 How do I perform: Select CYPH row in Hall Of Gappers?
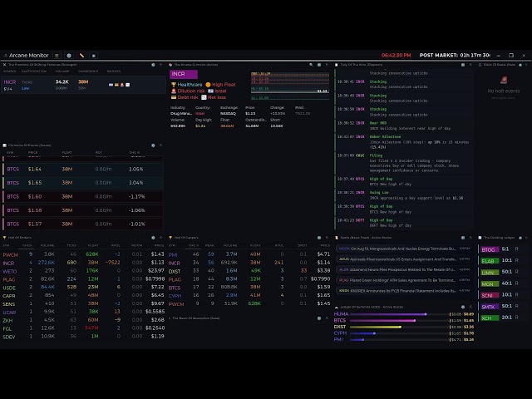(x=249, y=296)
